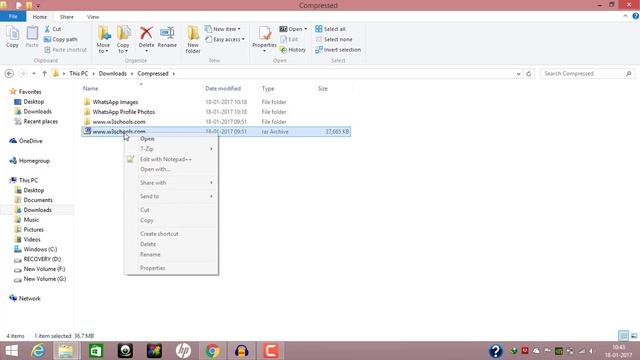Open the HP taskbar icon
This screenshot has height=360, width=640.
(x=183, y=351)
